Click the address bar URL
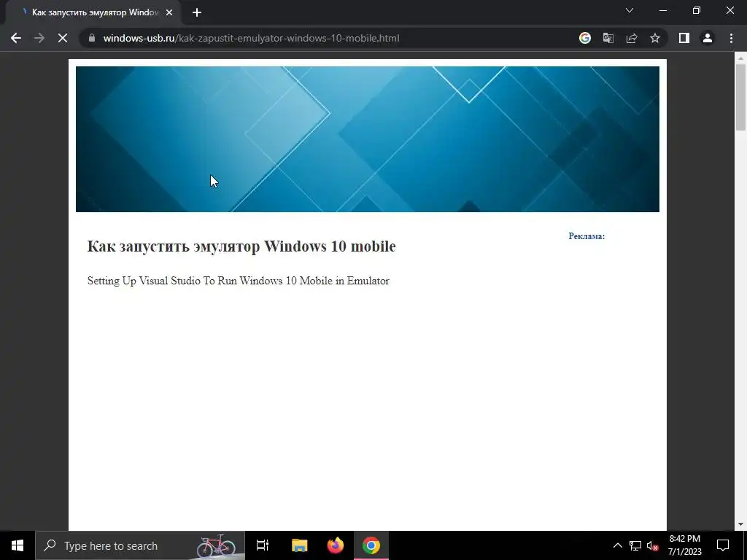 [251, 38]
